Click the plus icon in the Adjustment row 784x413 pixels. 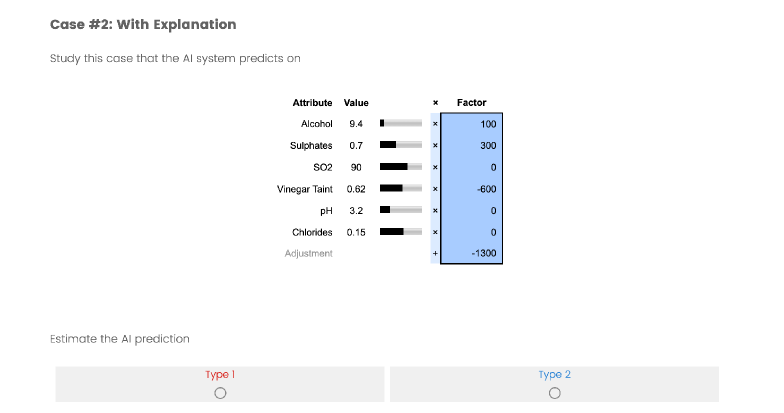click(435, 254)
